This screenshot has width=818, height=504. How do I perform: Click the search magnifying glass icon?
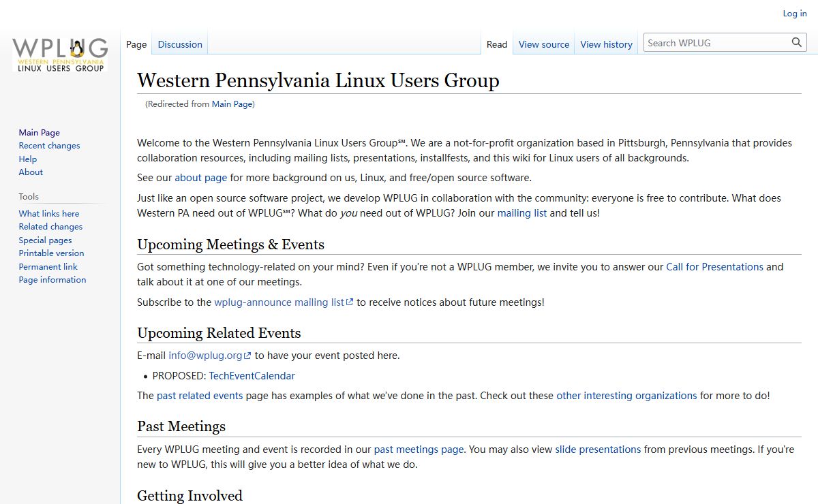797,43
